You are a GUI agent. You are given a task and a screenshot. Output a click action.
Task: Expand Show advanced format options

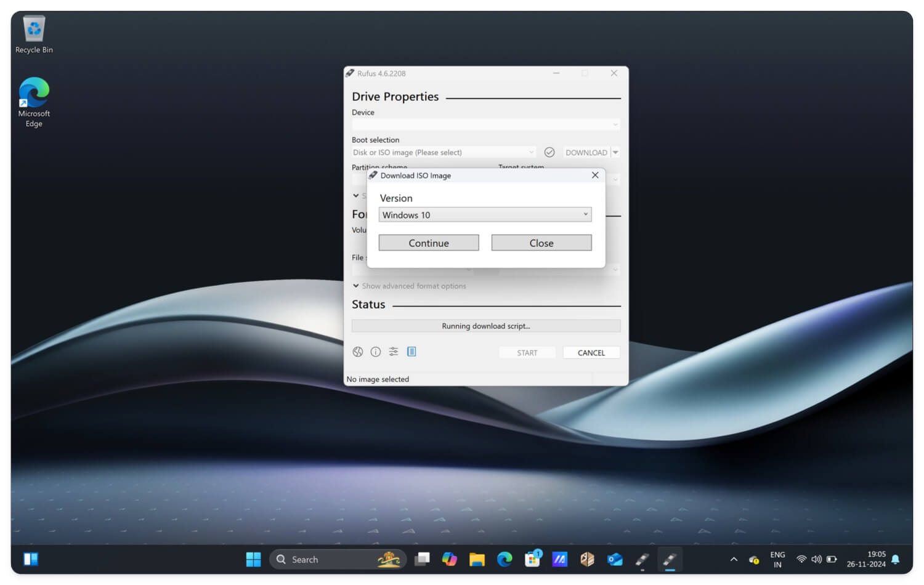coord(410,286)
